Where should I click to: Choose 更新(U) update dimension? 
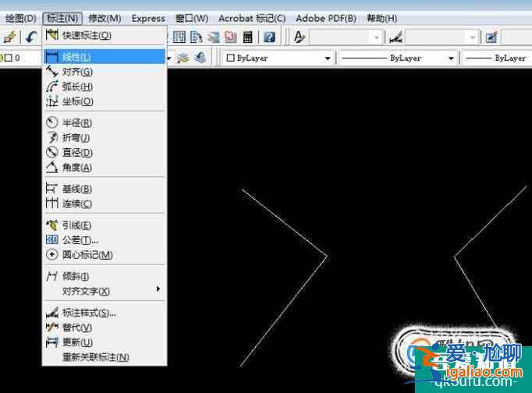pyautogui.click(x=105, y=342)
